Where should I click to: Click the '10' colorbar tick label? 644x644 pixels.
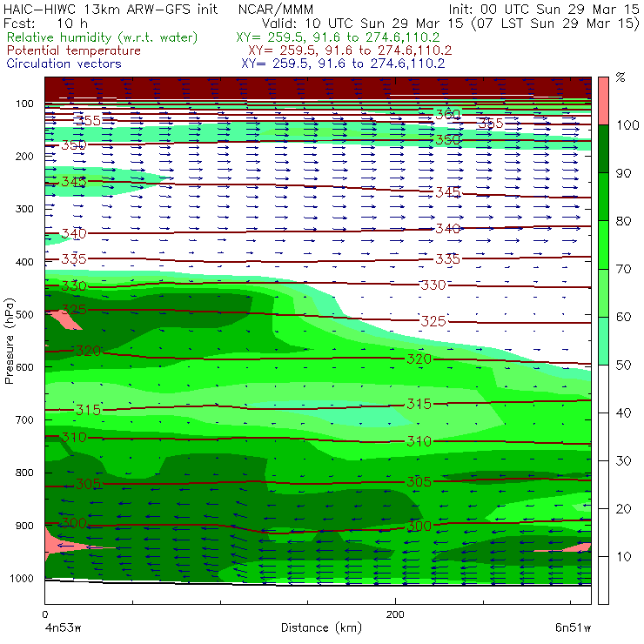pyautogui.click(x=623, y=557)
